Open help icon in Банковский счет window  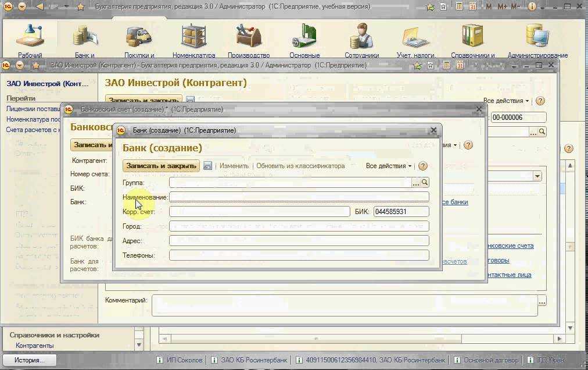pos(468,145)
